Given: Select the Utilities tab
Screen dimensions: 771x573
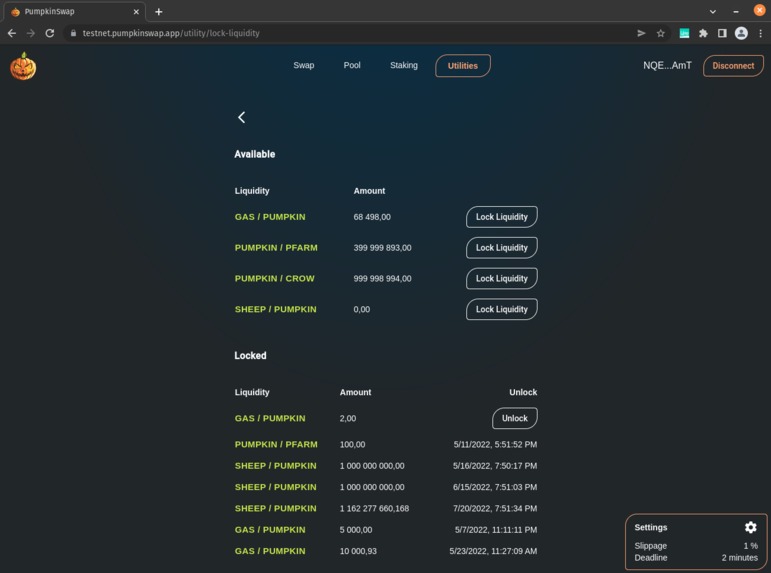Looking at the screenshot, I should point(462,66).
